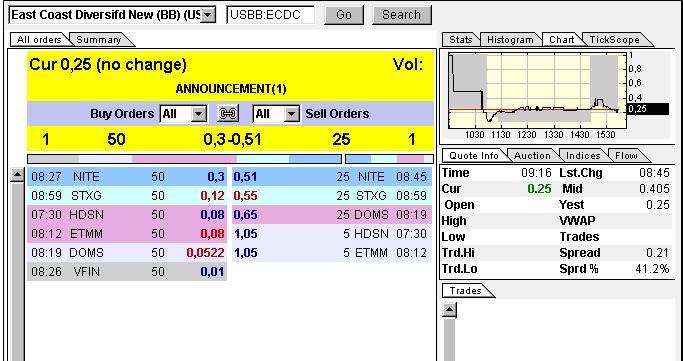Screen dimensions: 683x361
Task: Click the Sprd % value 41.2%
Action: coord(652,269)
